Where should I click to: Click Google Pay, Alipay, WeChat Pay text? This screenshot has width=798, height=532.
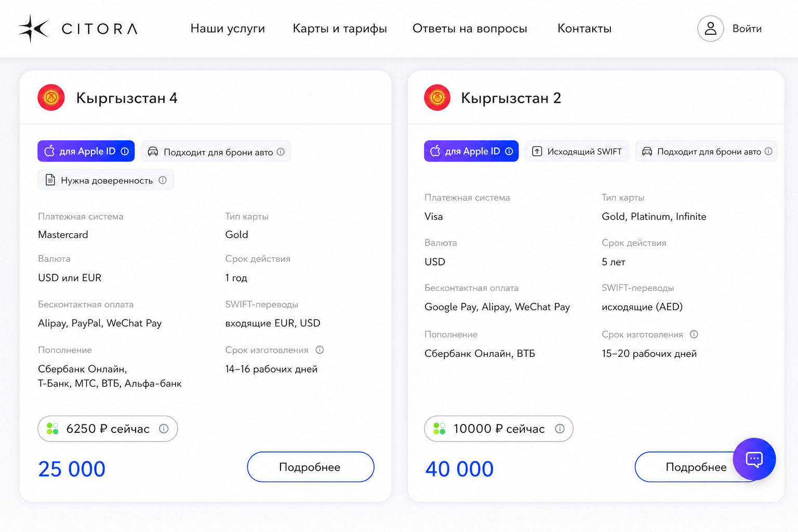497,307
